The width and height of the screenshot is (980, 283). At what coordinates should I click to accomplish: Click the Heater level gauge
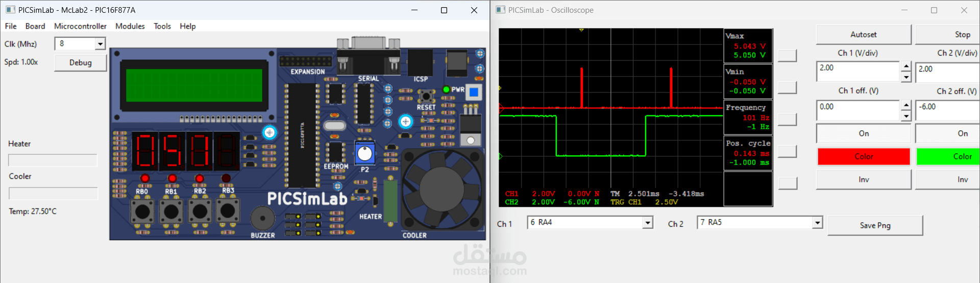coord(53,160)
